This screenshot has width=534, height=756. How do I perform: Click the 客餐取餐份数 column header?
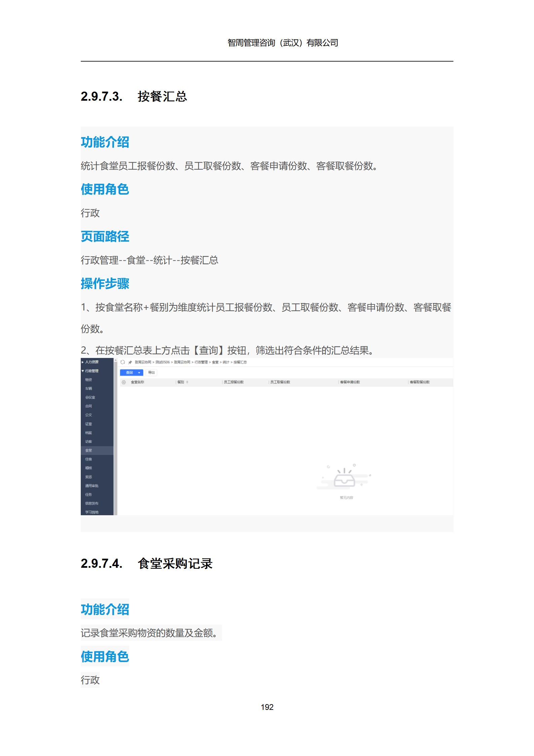point(420,382)
